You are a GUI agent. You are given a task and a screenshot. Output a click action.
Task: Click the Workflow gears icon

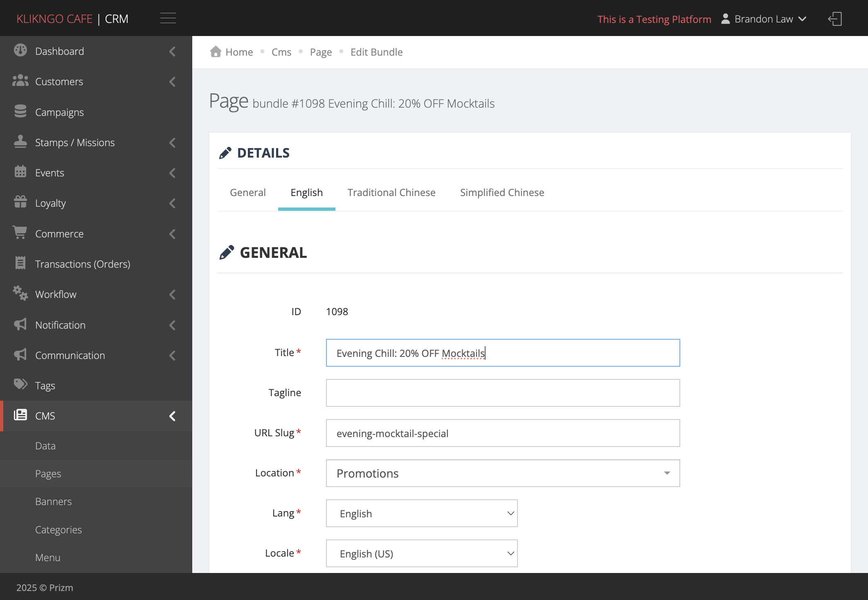(20, 293)
